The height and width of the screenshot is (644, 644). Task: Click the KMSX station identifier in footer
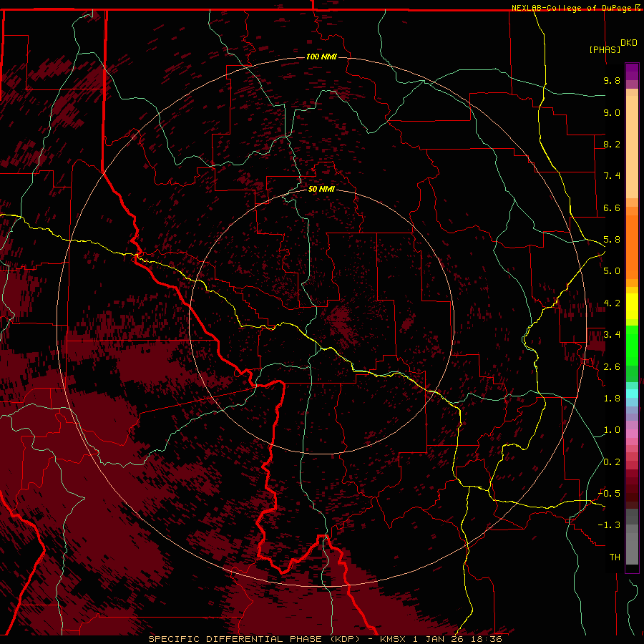(x=394, y=639)
